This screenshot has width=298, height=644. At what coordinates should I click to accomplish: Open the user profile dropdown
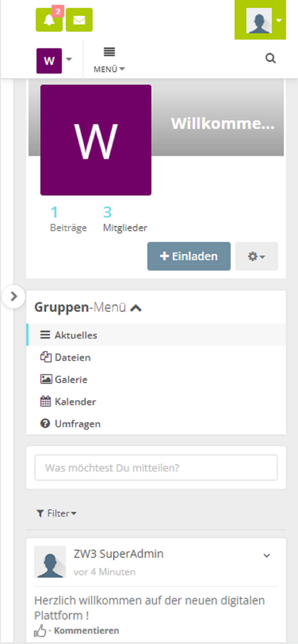260,20
